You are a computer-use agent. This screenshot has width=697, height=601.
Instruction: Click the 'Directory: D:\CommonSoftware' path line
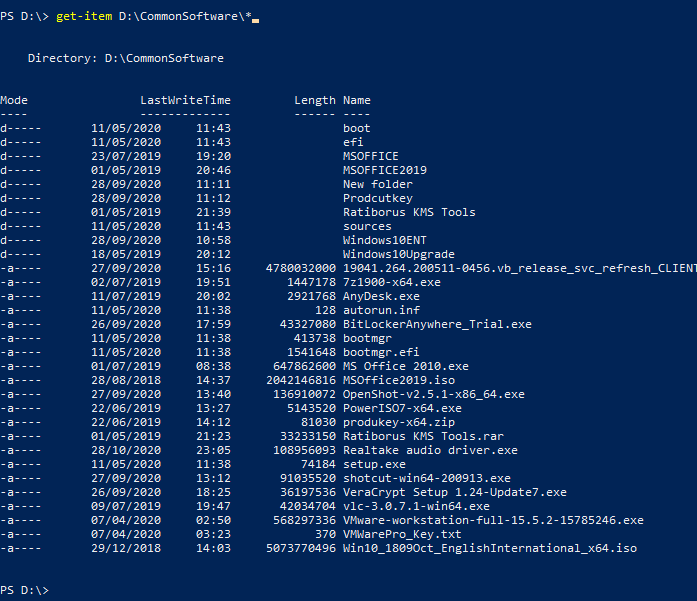[x=126, y=58]
